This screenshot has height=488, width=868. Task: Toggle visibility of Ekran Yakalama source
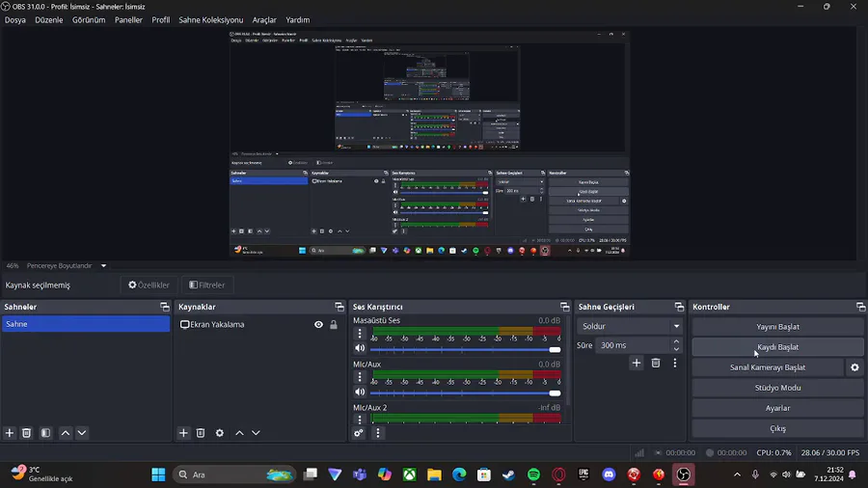[x=318, y=325]
